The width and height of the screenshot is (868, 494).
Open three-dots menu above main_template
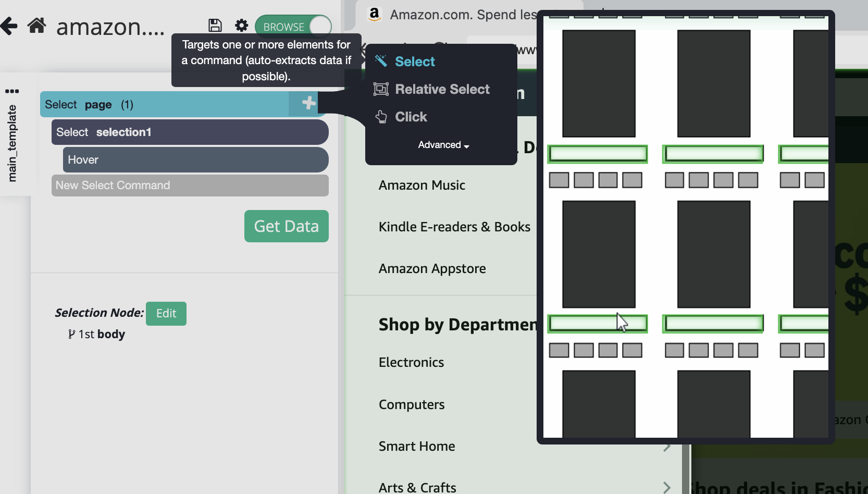point(12,91)
